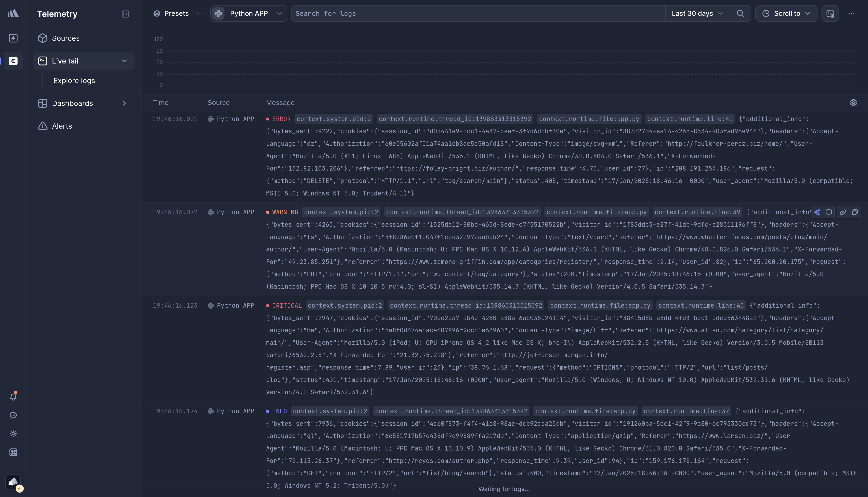The image size is (868, 497).
Task: Open table settings via the gear icon
Action: tap(853, 103)
